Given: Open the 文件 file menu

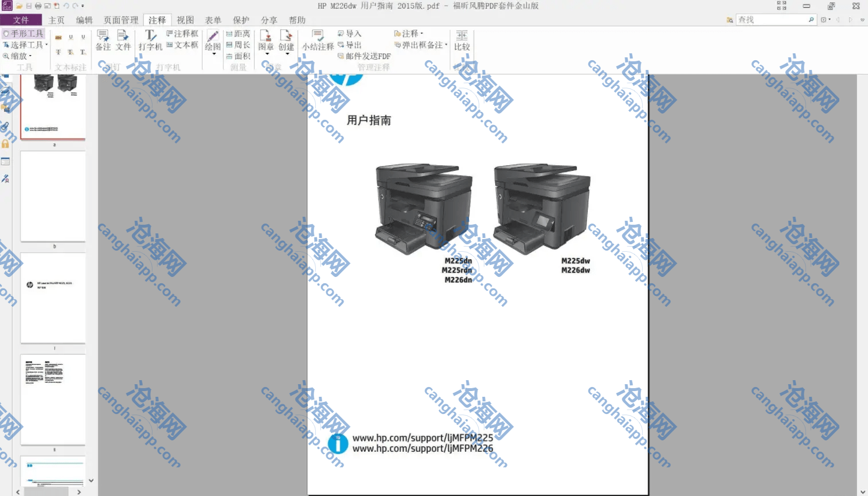Looking at the screenshot, I should click(x=21, y=20).
